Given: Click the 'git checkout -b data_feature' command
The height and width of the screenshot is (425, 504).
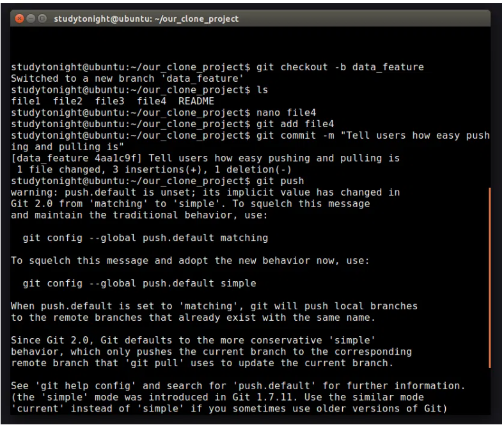Looking at the screenshot, I should pyautogui.click(x=339, y=67).
